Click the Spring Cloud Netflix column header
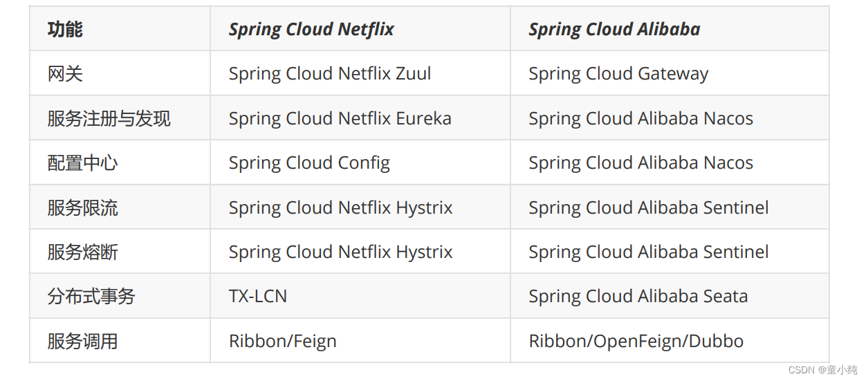868x381 pixels. (x=311, y=30)
